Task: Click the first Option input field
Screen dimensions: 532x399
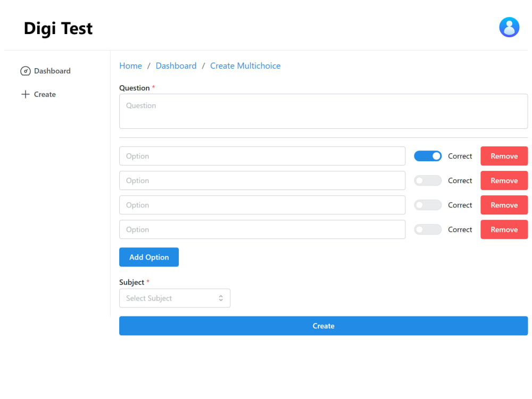Action: click(262, 156)
